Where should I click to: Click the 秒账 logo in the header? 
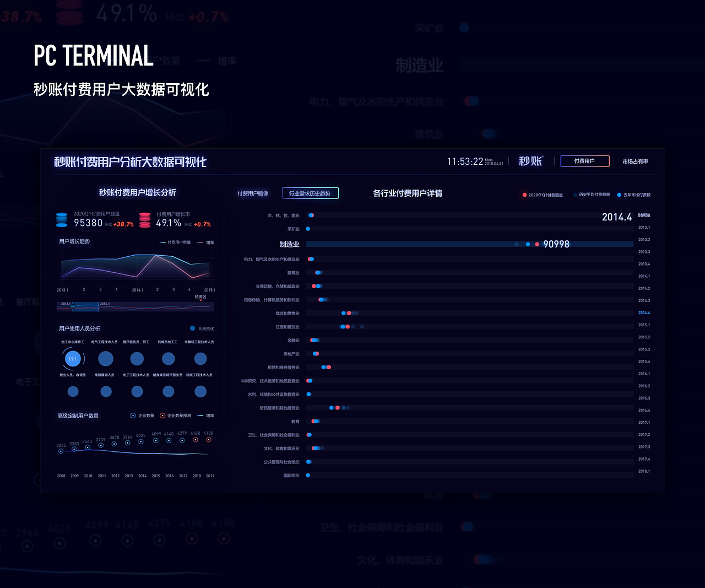click(x=530, y=161)
